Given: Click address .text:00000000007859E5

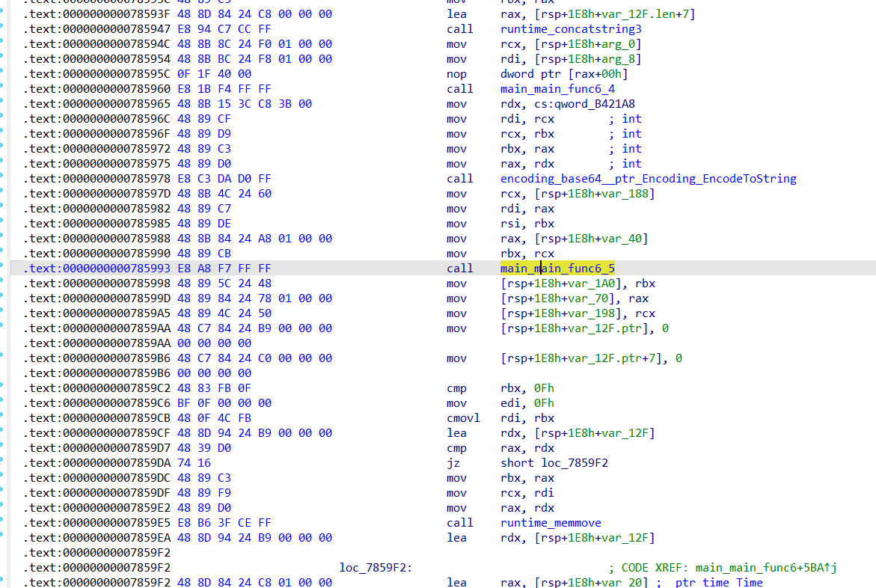Looking at the screenshot, I should tap(97, 523).
